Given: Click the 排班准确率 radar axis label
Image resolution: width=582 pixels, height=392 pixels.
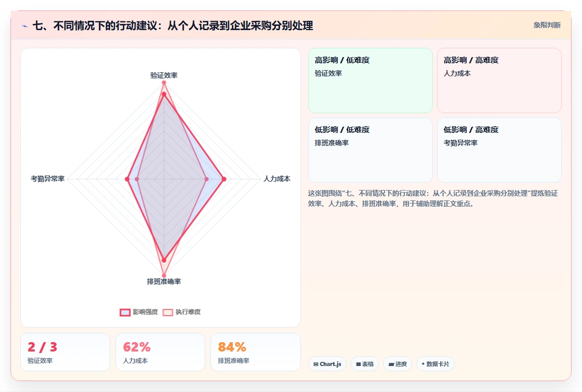Looking at the screenshot, I should (x=164, y=281).
